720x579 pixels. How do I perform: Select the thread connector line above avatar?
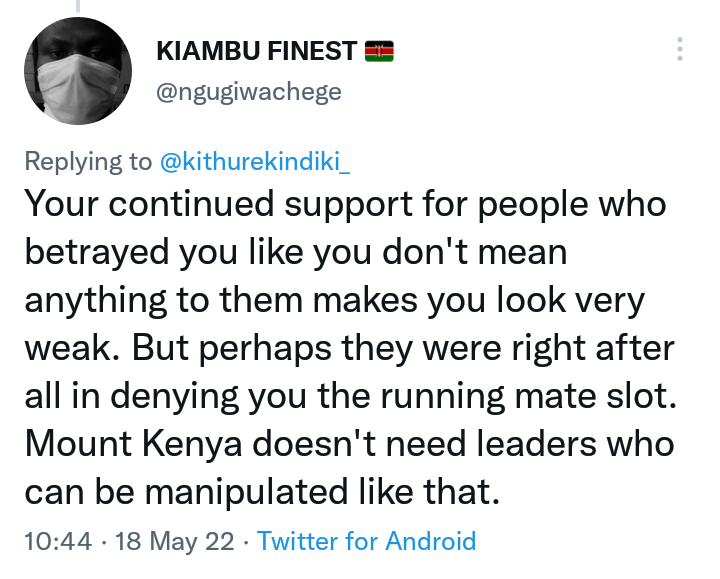(x=78, y=6)
